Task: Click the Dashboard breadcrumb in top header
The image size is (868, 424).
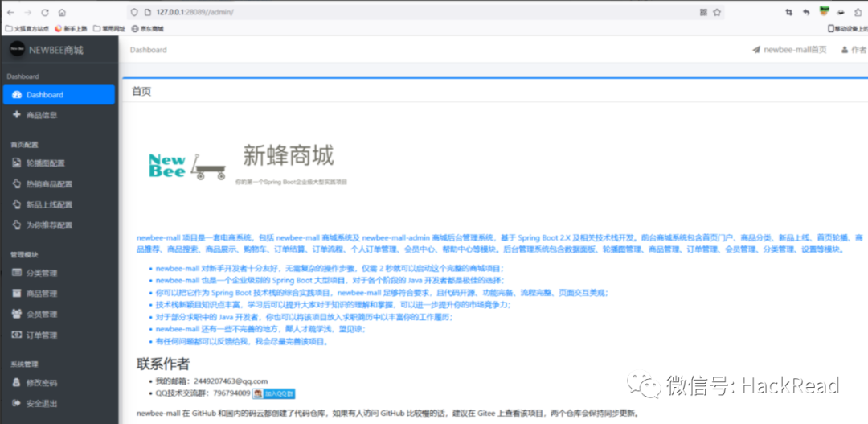Action: pyautogui.click(x=149, y=50)
